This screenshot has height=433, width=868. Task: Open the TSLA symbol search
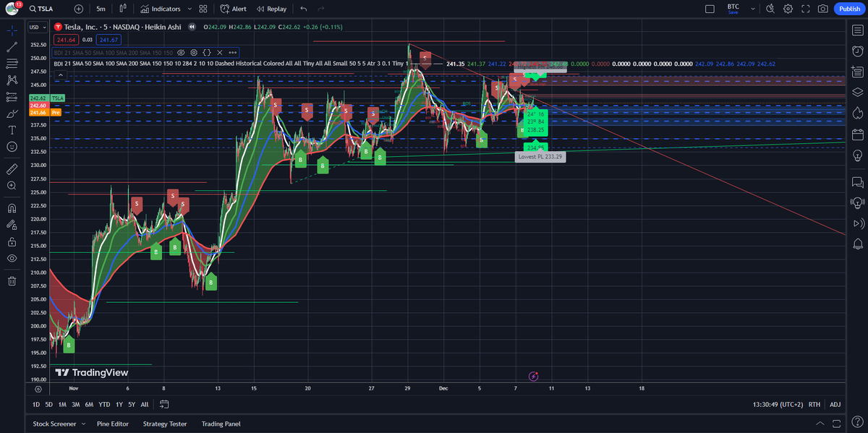[x=41, y=9]
